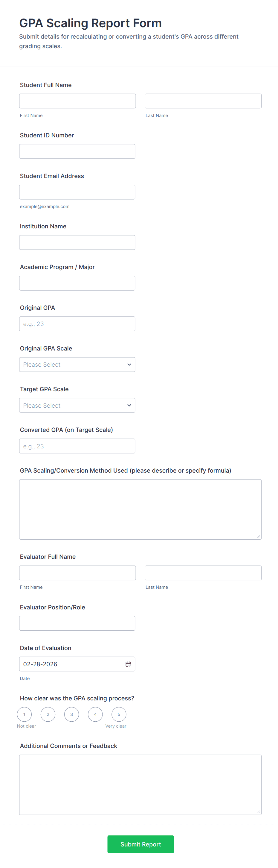Choose rating 4 for process clarity

(x=95, y=714)
